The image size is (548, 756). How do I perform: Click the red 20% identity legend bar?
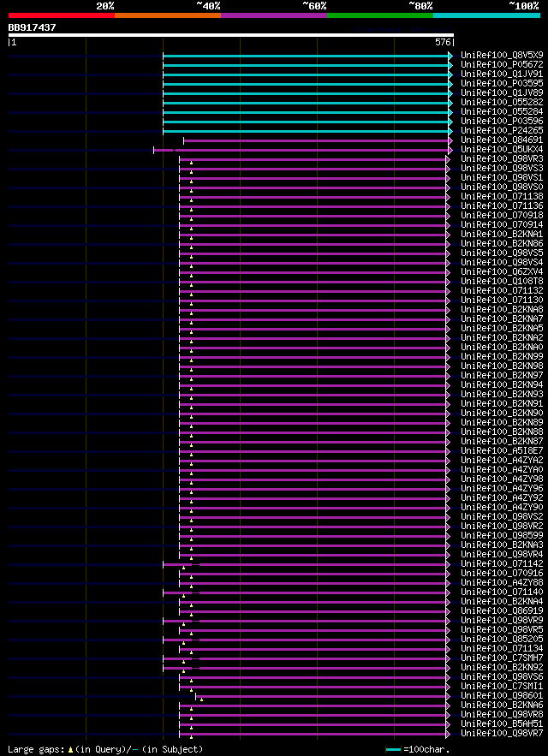62,15
